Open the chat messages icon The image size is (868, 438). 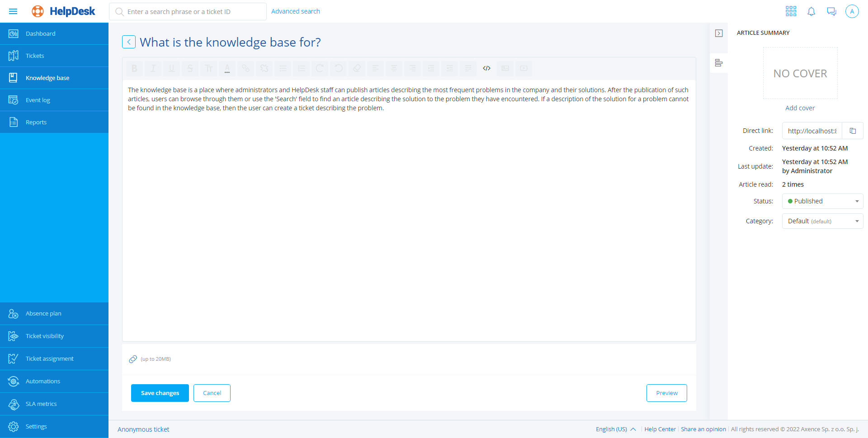pyautogui.click(x=831, y=11)
